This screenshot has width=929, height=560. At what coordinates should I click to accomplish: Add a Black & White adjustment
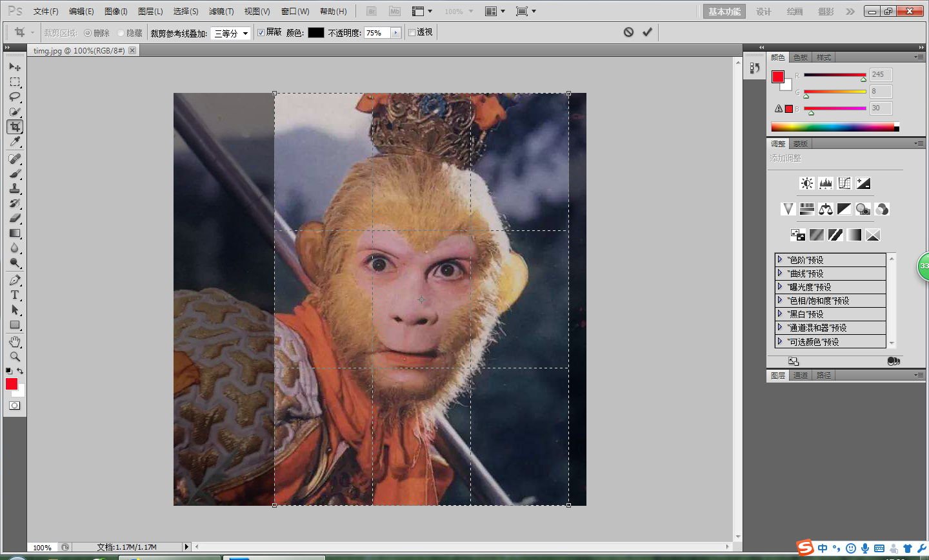point(844,209)
